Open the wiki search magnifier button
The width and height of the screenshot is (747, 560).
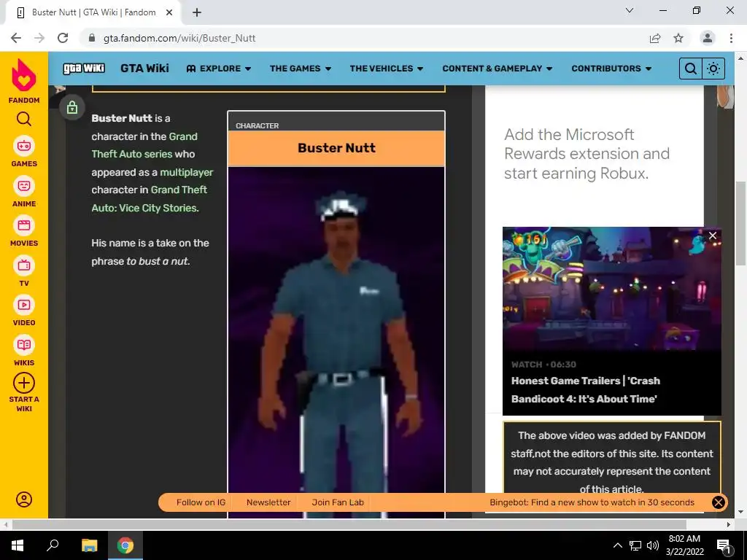tap(690, 69)
